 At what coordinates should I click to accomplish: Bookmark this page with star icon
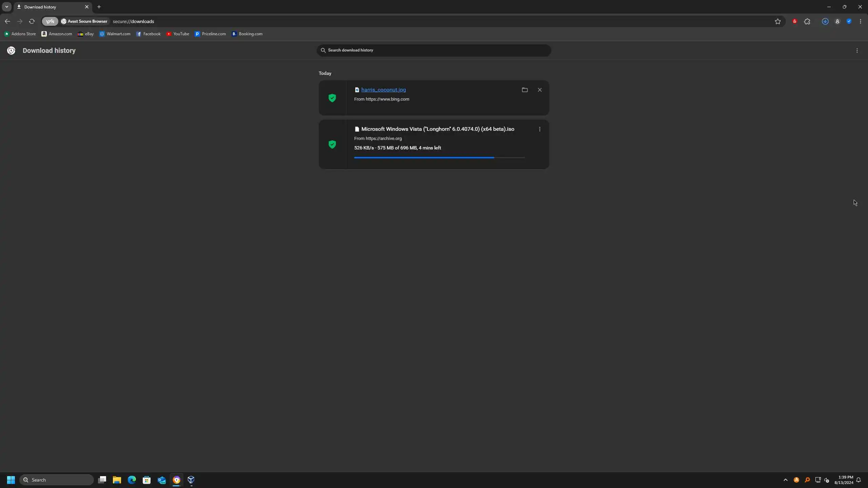777,21
